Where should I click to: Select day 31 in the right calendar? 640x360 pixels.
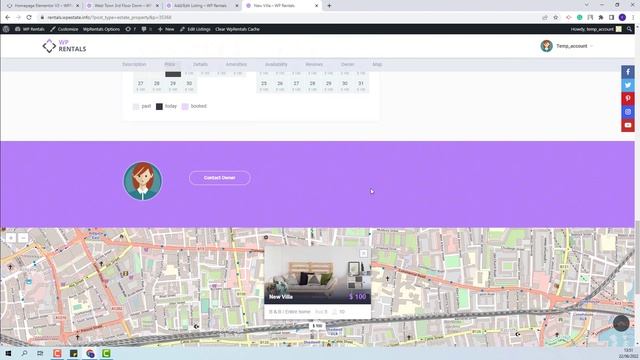coord(361,85)
